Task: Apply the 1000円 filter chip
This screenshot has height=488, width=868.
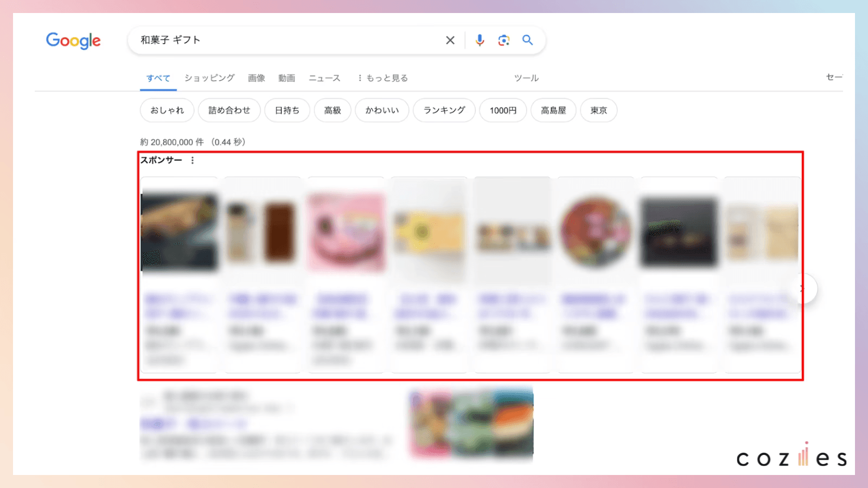Action: (x=503, y=110)
